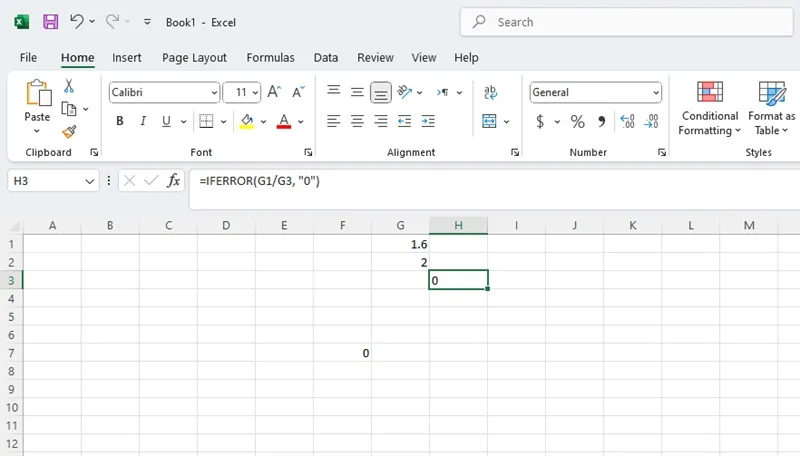Screen dimensions: 800x456
Task: Open Conditional Formatting menu
Action: [710, 109]
